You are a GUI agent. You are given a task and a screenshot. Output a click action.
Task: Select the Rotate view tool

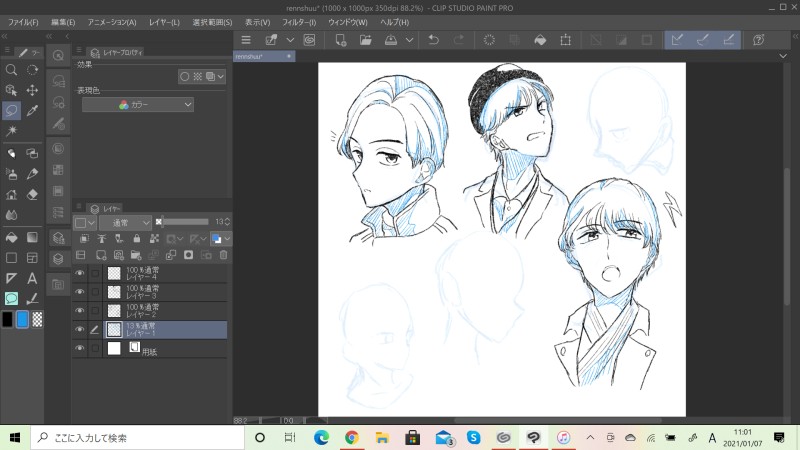pos(32,70)
